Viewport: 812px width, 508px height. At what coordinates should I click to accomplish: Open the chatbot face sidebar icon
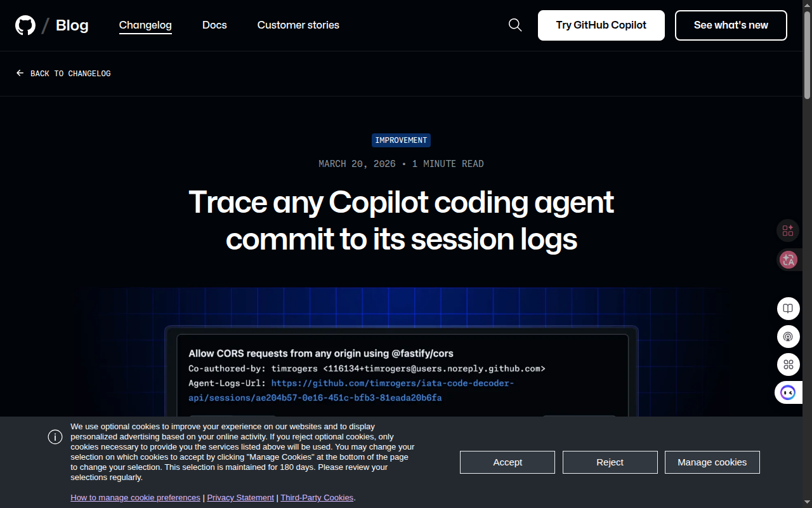coord(788,392)
